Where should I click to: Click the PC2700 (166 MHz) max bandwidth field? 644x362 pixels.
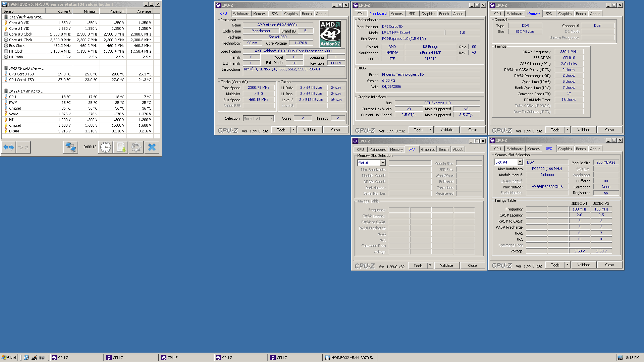pos(547,169)
